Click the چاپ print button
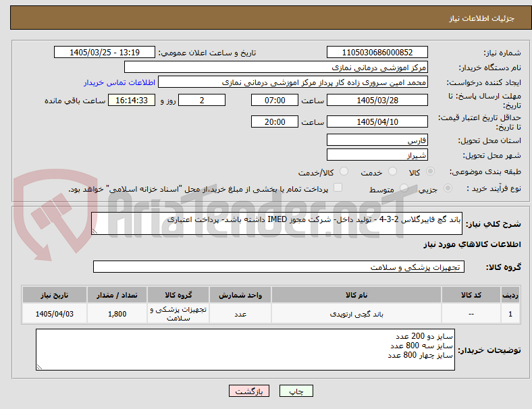Screen dimensions: 532x409 tap(296, 391)
